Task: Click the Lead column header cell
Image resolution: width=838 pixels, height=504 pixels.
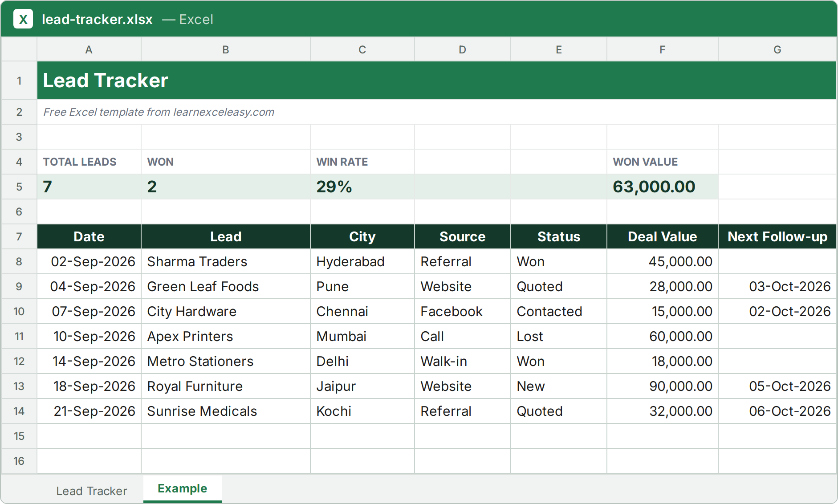Action: coord(226,236)
